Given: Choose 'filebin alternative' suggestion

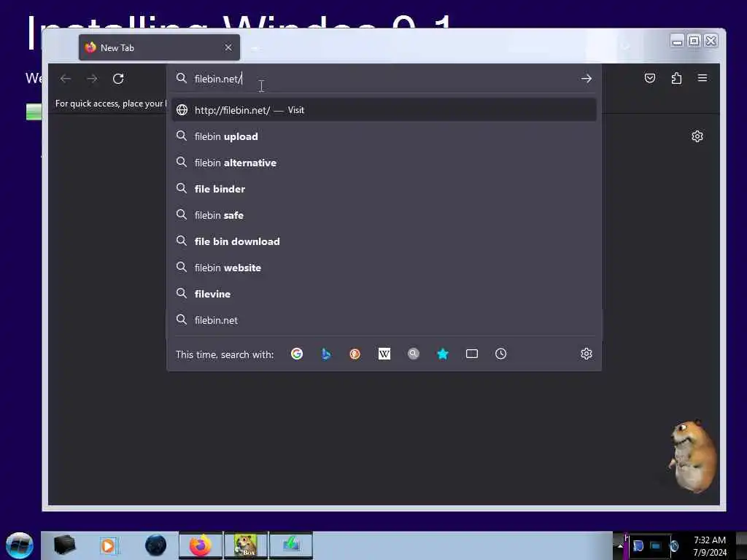Looking at the screenshot, I should point(384,163).
